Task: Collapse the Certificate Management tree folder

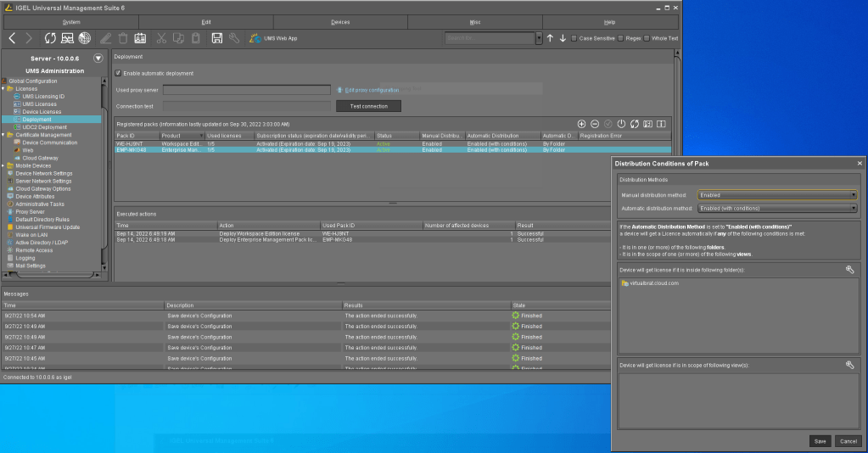Action: 3,134
